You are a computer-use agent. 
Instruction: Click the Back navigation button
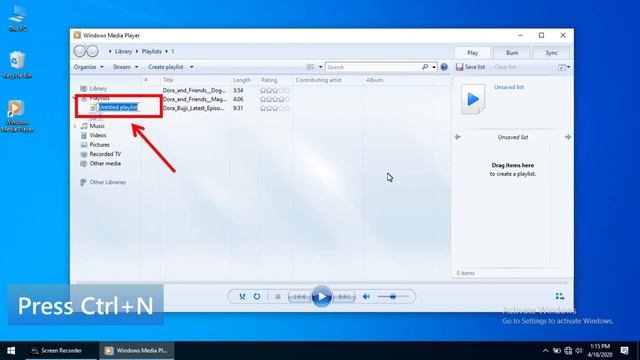[80, 51]
